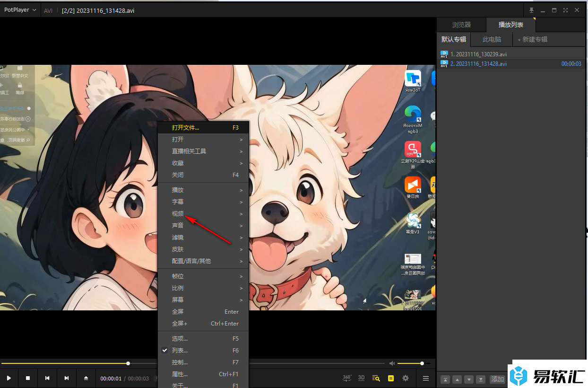This screenshot has height=388, width=588.
Task: Switch the player to fullscreen mode icon
Action: [565, 10]
